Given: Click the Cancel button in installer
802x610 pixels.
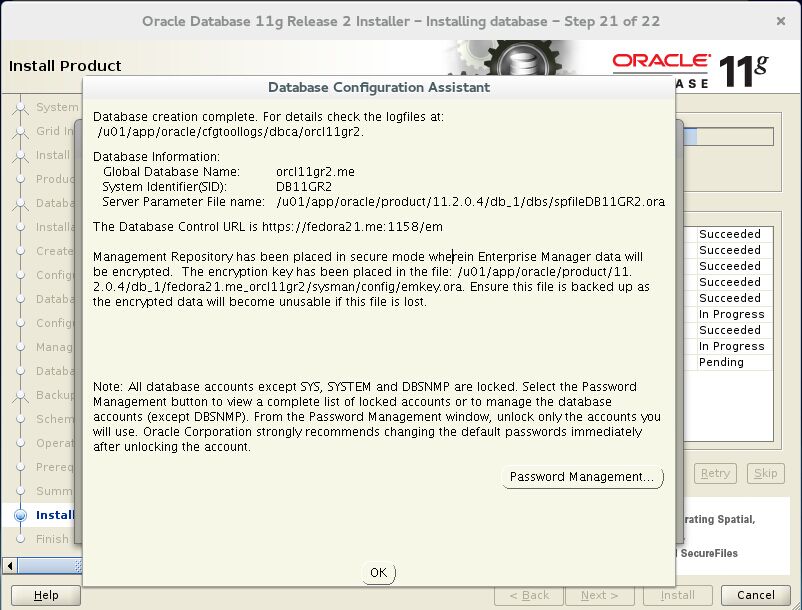Looking at the screenshot, I should (755, 595).
